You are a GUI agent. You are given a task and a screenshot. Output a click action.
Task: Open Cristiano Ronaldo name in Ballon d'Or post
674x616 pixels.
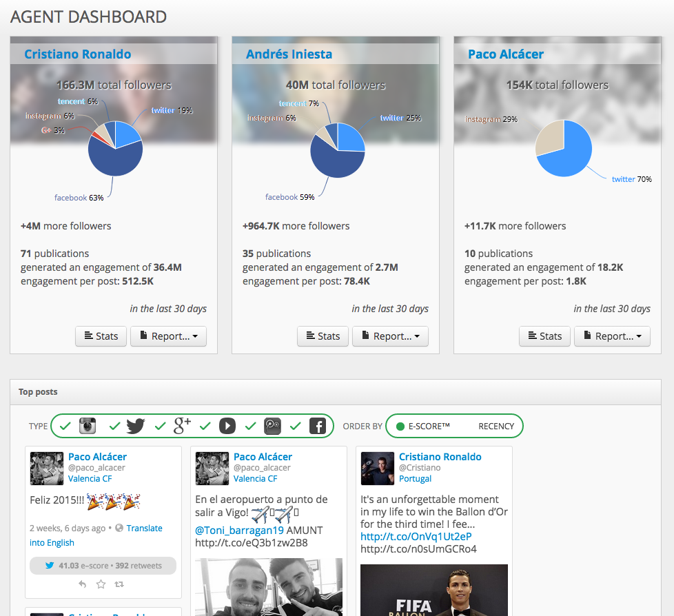(440, 457)
